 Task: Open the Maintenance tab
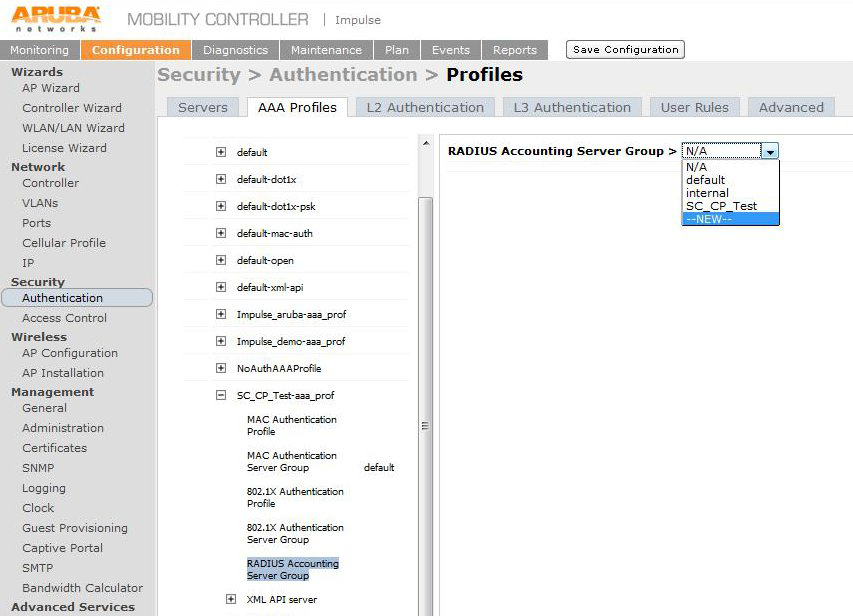(x=326, y=50)
